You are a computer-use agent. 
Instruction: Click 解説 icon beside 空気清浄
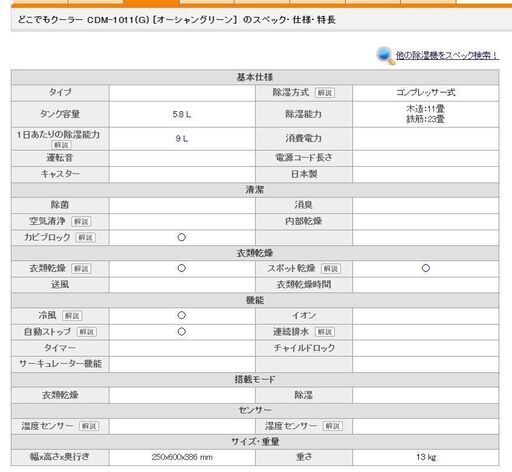[81, 222]
